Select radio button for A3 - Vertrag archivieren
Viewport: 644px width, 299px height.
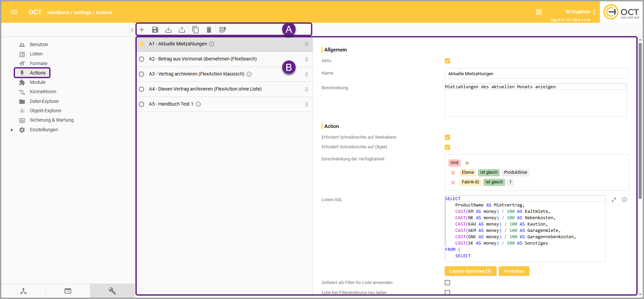point(141,74)
